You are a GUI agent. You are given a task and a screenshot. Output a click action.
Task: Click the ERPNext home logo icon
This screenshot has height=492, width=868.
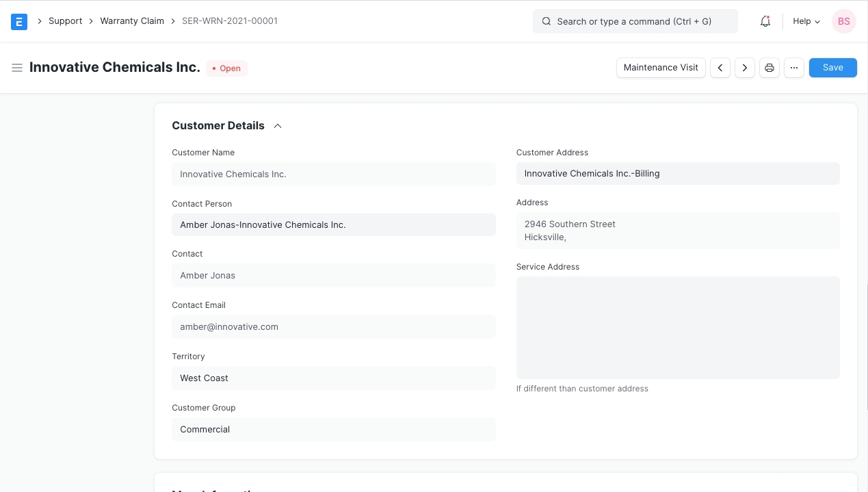click(19, 21)
